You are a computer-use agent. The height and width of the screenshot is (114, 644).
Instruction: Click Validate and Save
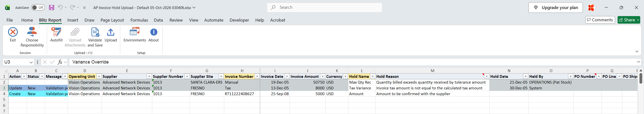95,37
